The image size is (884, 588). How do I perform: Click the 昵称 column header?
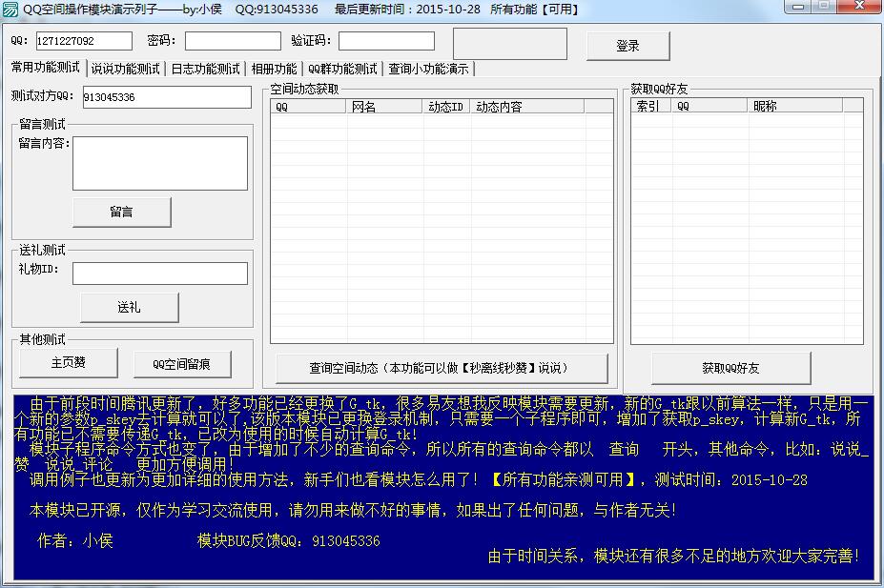tap(794, 106)
